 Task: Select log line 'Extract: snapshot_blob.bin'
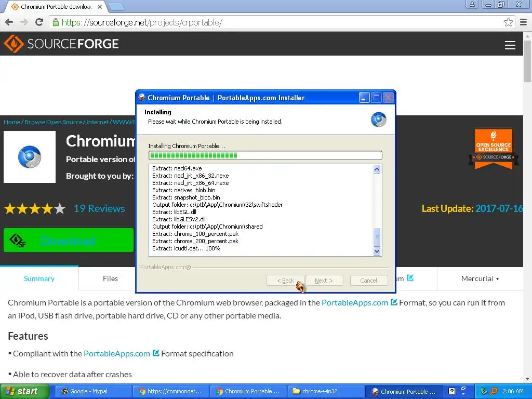(187, 197)
